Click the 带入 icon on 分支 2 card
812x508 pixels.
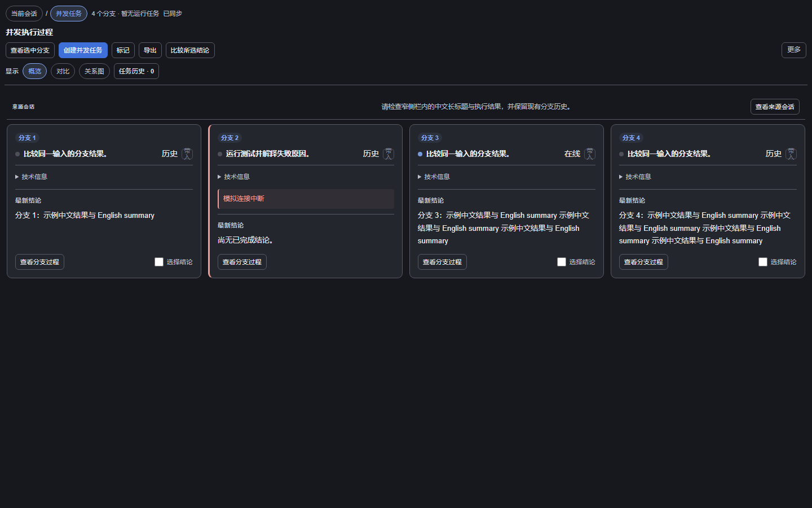(389, 154)
